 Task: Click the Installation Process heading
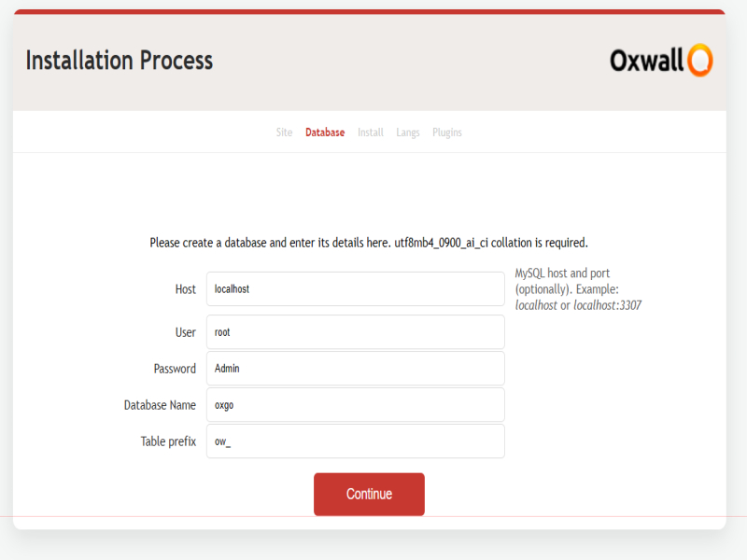[x=120, y=61]
